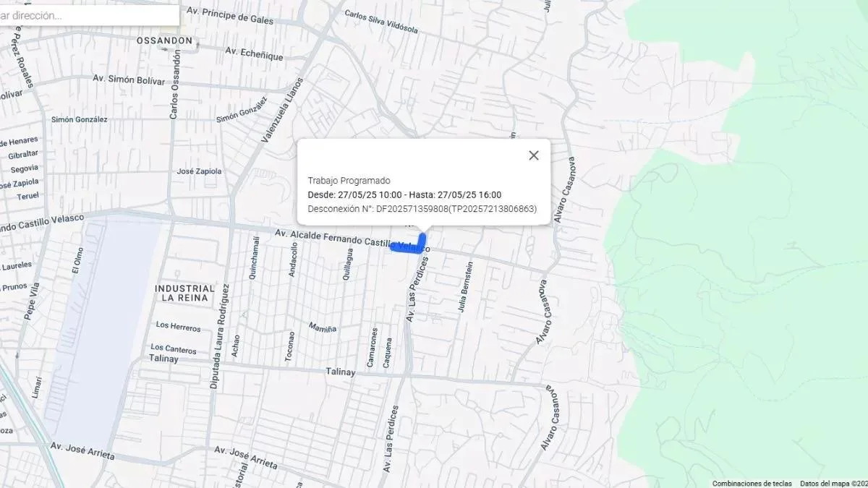Click the Mamiña street label
The image size is (868, 488).
323,328
